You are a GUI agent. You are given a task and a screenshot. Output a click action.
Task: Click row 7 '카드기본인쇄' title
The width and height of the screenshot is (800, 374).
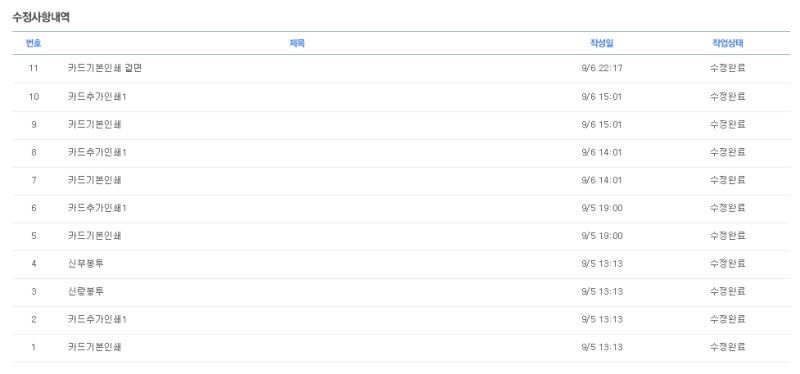[x=95, y=180]
